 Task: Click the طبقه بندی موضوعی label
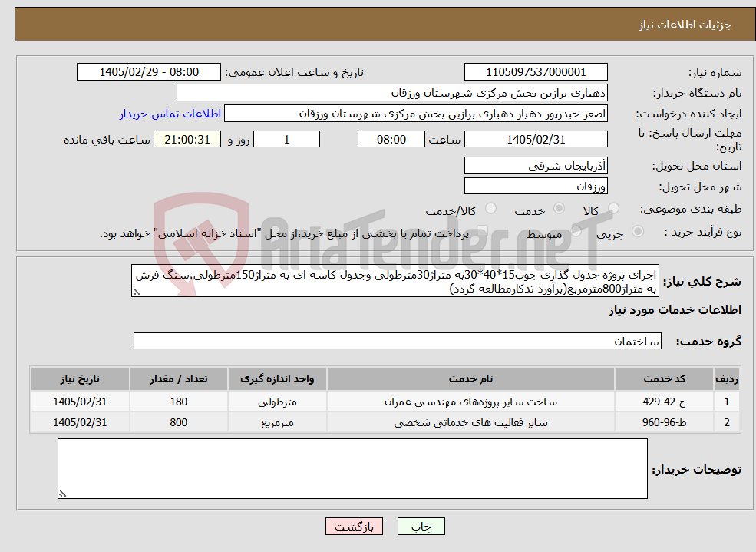tap(691, 209)
